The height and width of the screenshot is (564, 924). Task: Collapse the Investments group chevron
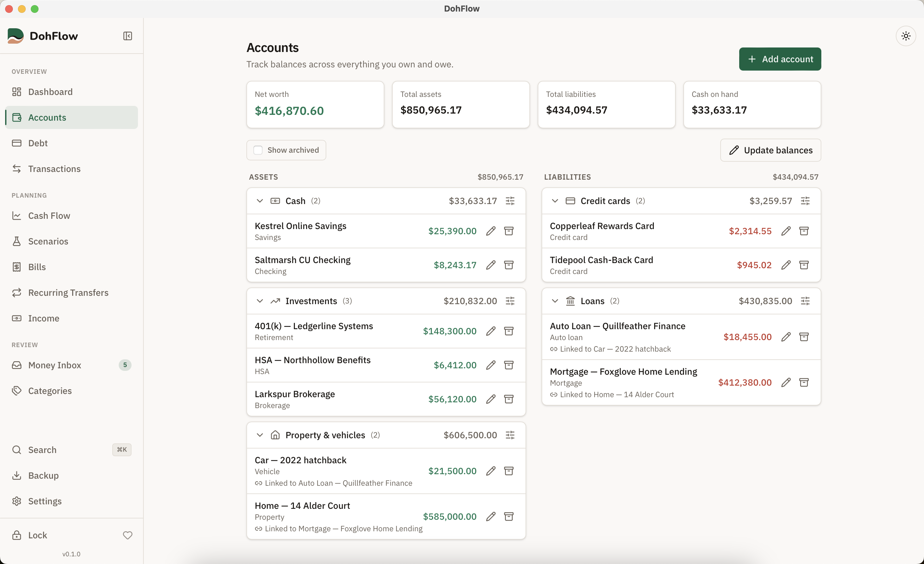(260, 301)
